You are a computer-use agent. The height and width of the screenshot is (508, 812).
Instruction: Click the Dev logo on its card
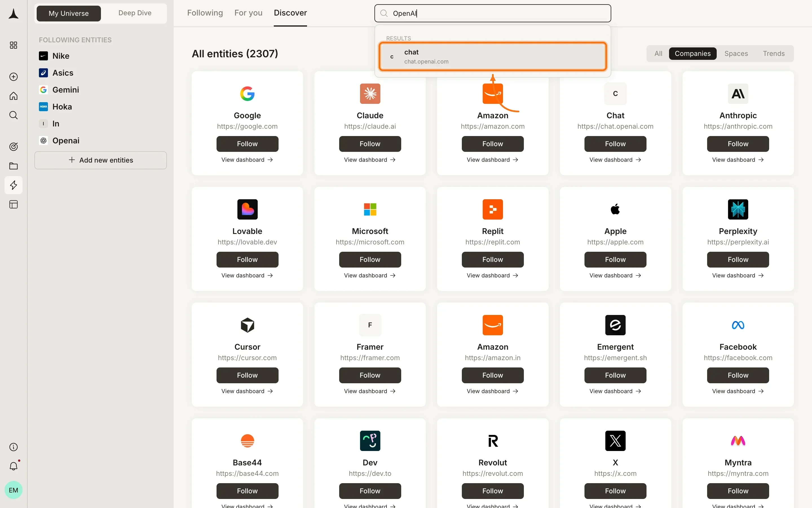[x=370, y=441]
